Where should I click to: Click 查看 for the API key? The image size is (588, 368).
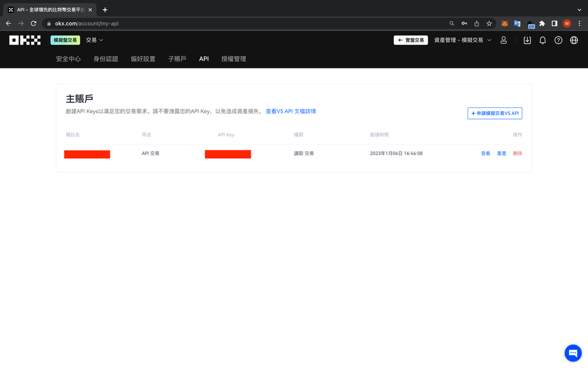click(486, 154)
